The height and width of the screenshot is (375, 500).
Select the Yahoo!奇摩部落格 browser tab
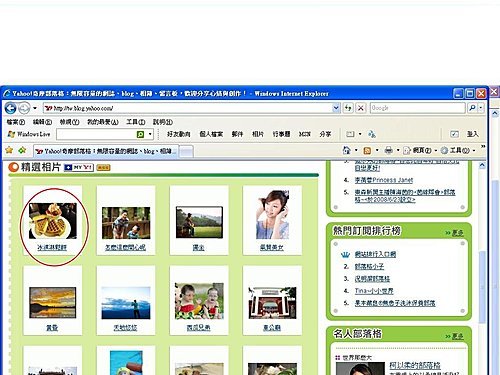pyautogui.click(x=106, y=151)
